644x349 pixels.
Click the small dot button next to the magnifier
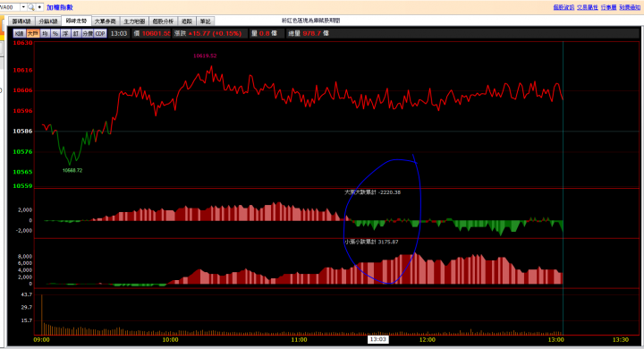(x=39, y=7)
